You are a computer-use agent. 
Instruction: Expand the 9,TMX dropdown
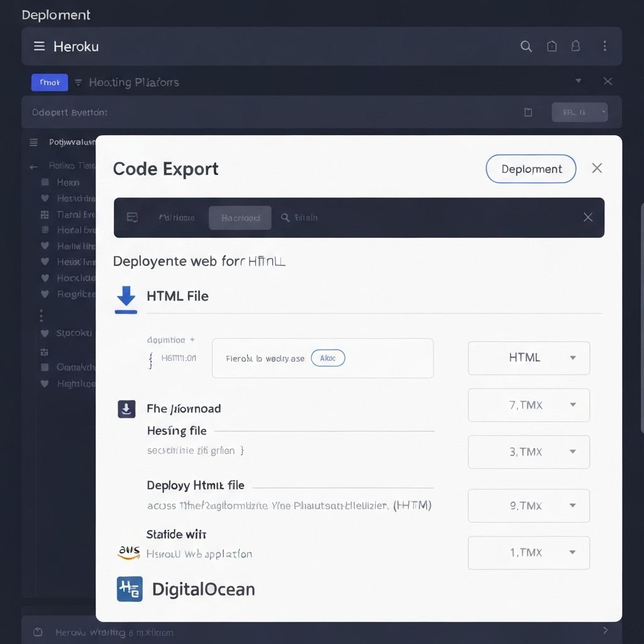point(528,506)
